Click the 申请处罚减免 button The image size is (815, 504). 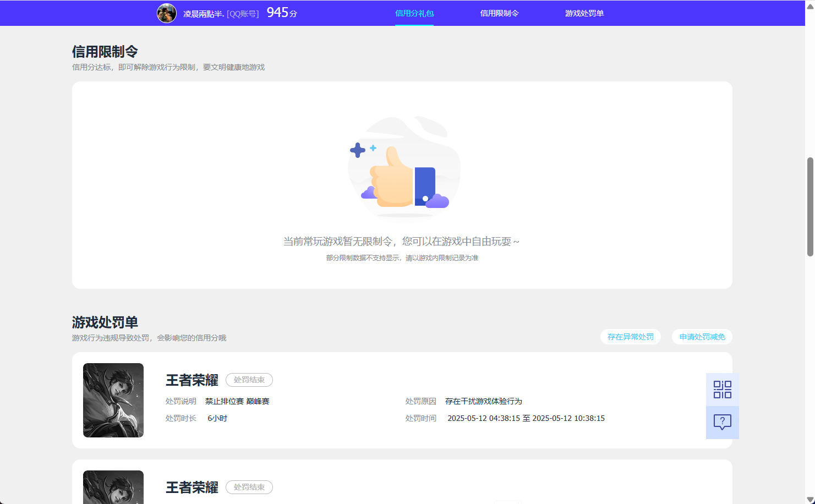click(x=702, y=337)
